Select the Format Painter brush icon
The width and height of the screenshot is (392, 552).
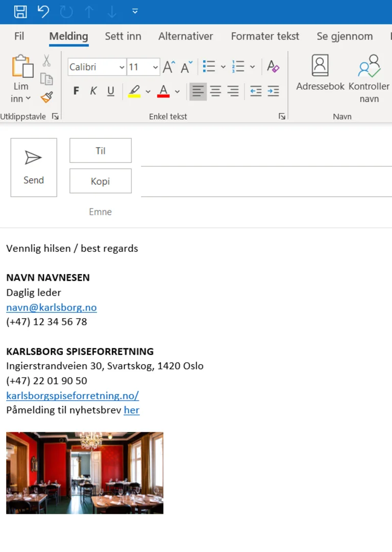pos(46,97)
